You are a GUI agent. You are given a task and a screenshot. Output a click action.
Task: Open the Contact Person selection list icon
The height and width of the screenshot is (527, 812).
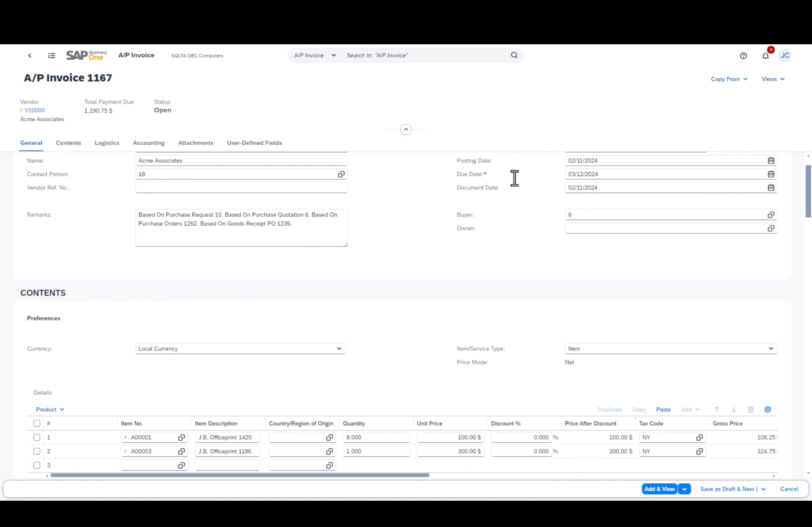(341, 174)
